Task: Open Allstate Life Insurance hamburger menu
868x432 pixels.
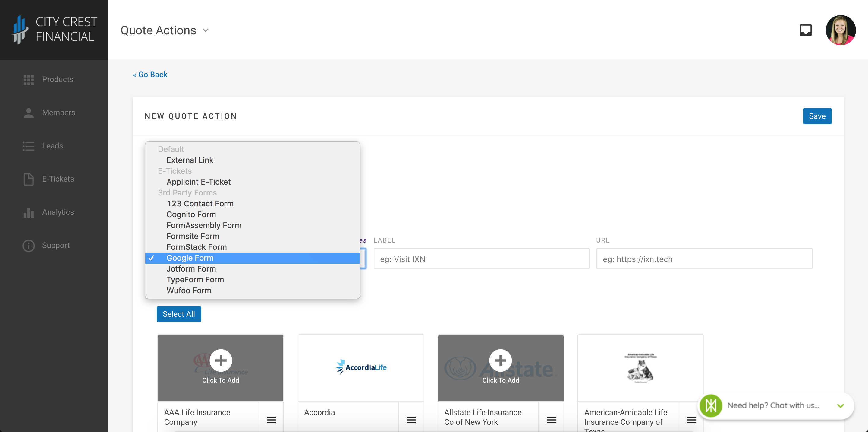Action: (551, 420)
